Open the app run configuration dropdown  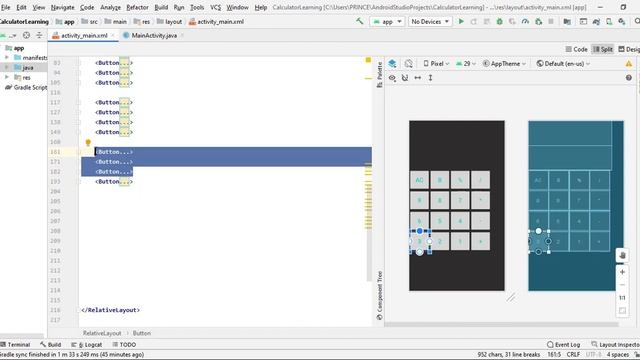pos(387,22)
